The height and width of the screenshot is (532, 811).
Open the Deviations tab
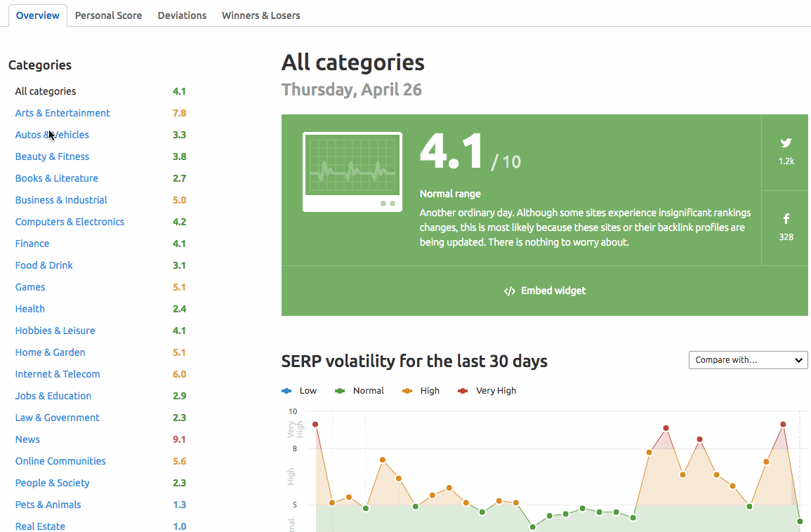(x=182, y=15)
